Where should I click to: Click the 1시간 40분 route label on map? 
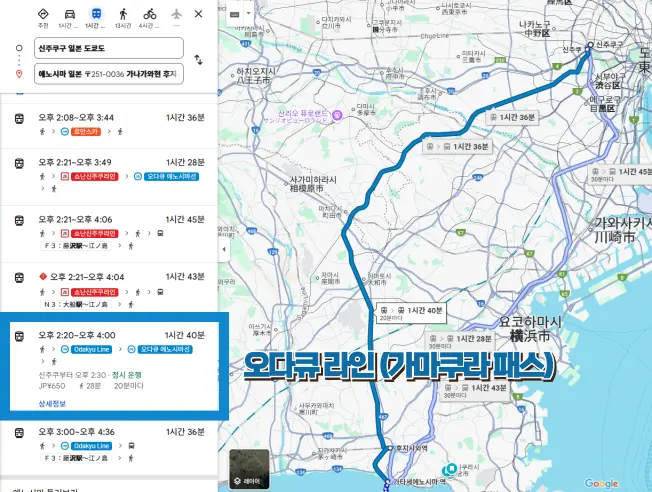pos(411,313)
